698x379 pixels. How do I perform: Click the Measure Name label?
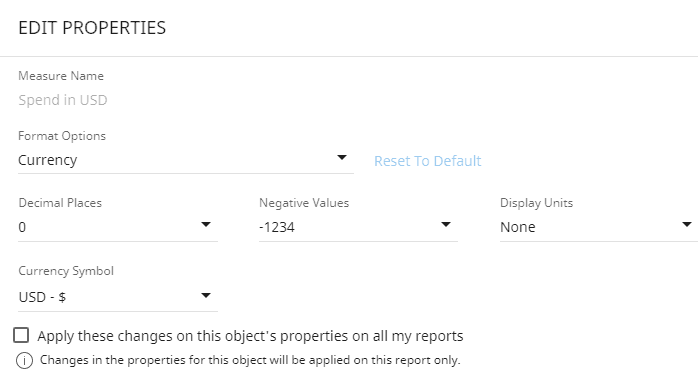[x=61, y=76]
